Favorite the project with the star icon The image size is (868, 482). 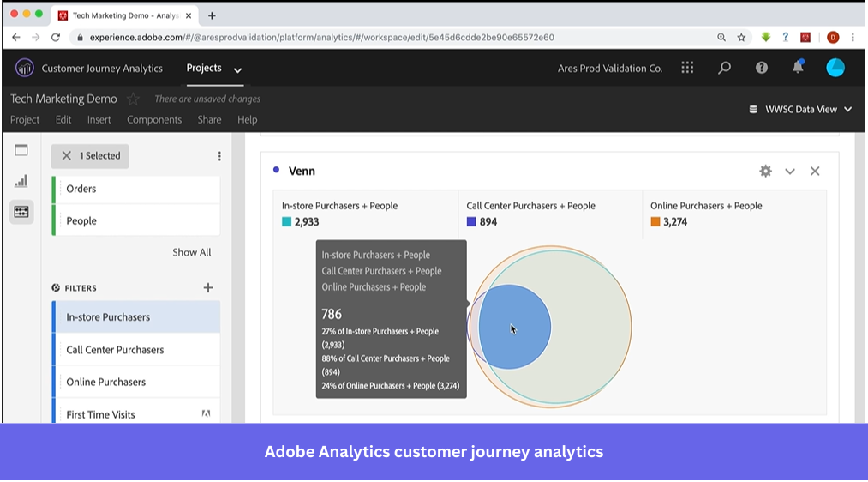pyautogui.click(x=133, y=99)
